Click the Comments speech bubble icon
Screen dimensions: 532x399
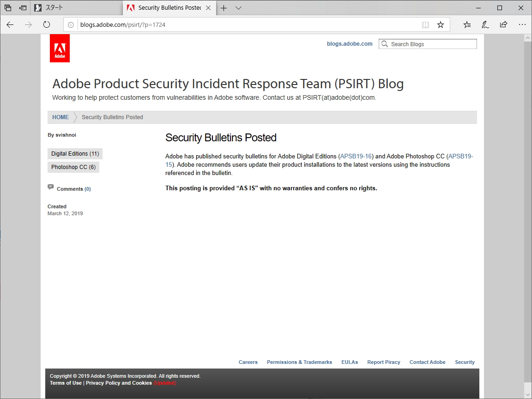tap(51, 187)
